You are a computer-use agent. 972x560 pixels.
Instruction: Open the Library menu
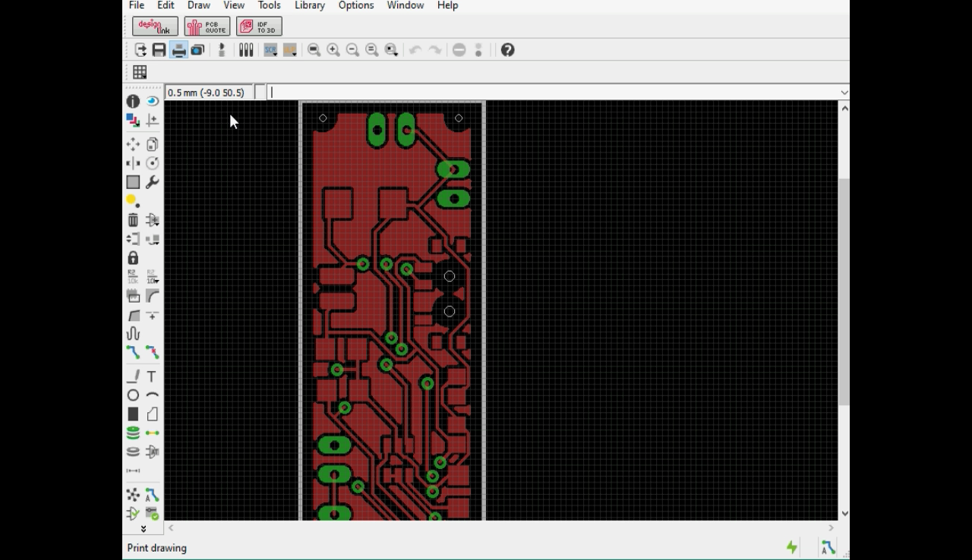pos(308,5)
